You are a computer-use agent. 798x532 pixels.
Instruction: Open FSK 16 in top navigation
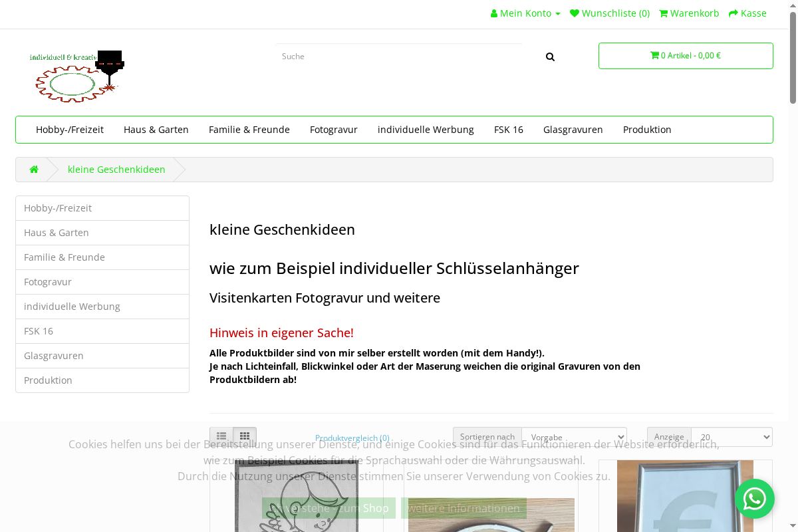pos(509,130)
